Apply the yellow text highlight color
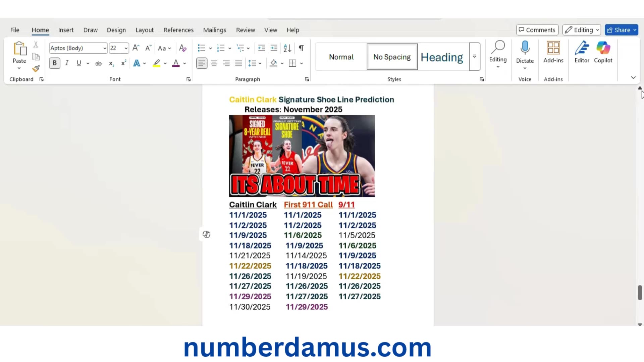The image size is (644, 362). click(157, 63)
